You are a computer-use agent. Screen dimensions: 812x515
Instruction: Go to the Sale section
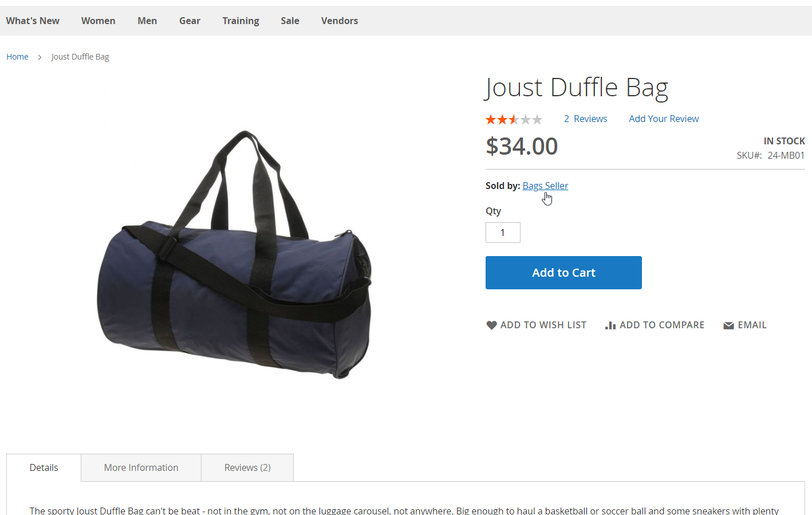(x=290, y=21)
